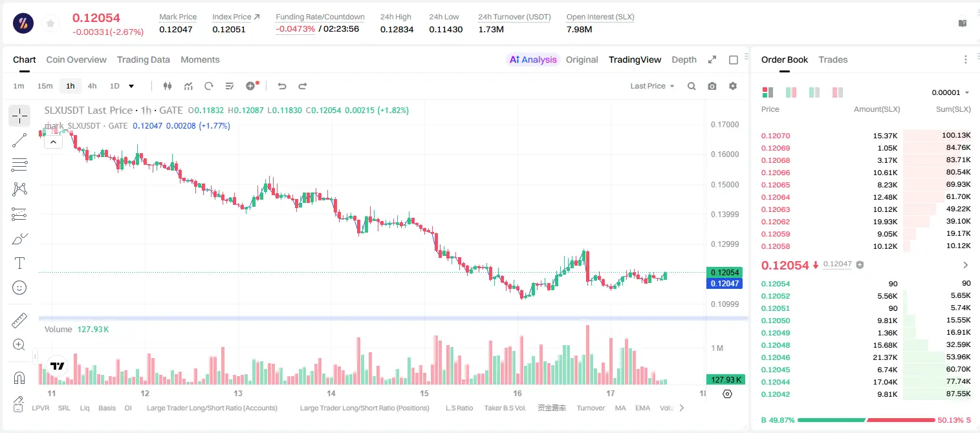
Task: Take a chart snapshot with camera icon
Action: [x=712, y=86]
